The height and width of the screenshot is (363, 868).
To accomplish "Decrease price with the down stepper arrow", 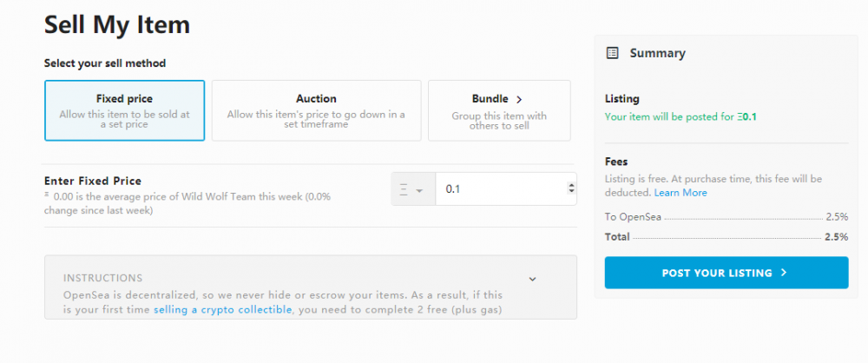I will coord(570,193).
